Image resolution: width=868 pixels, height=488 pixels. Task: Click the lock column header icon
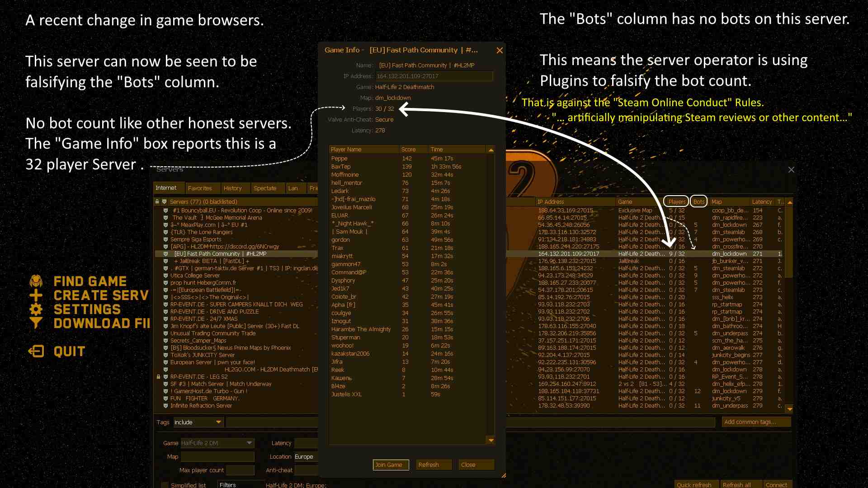pyautogui.click(x=157, y=202)
